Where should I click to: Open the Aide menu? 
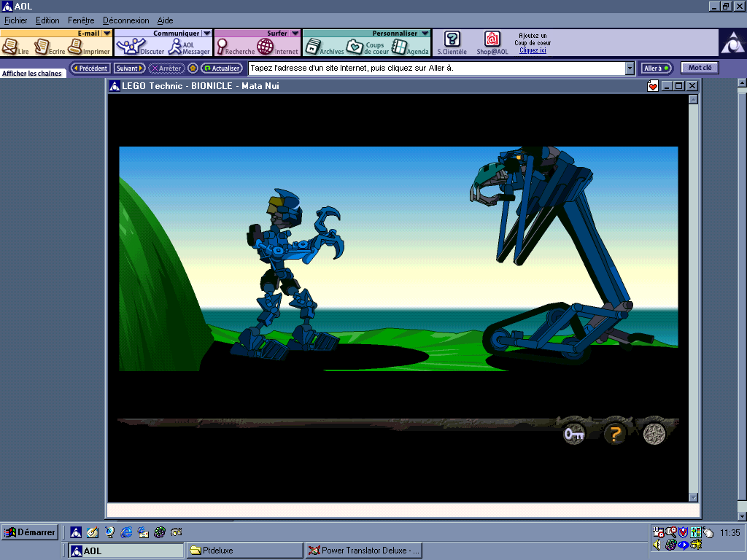166,20
